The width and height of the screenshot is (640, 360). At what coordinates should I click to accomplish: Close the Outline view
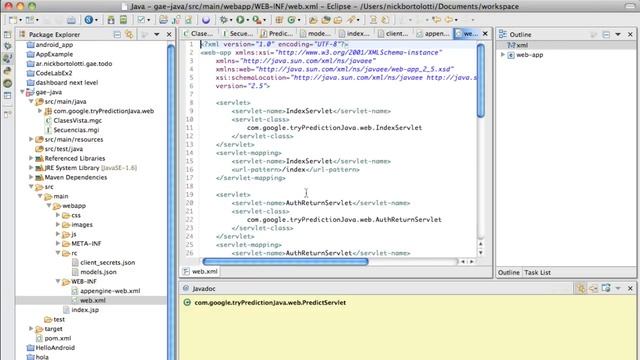[x=630, y=35]
